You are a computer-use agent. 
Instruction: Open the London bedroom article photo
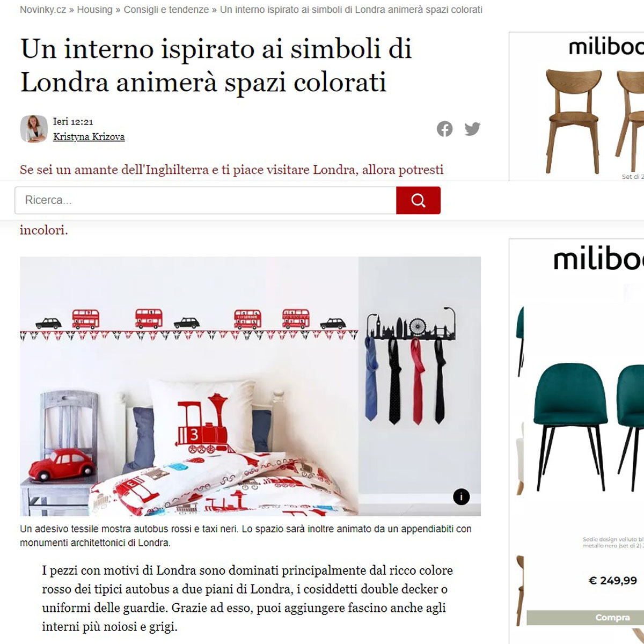[x=250, y=386]
